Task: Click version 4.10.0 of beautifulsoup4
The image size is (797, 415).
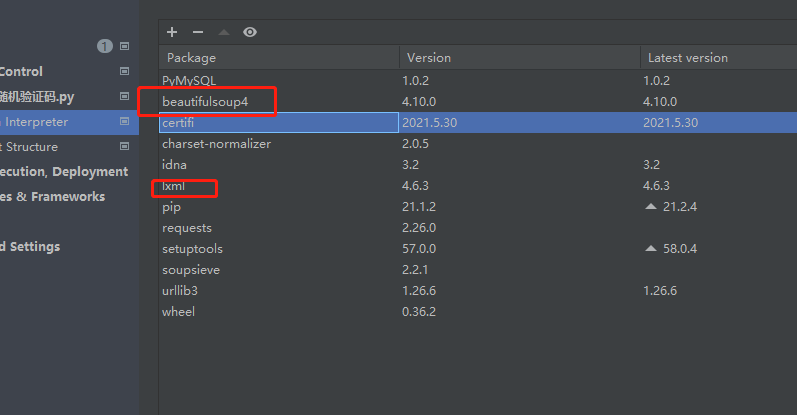Action: click(419, 102)
